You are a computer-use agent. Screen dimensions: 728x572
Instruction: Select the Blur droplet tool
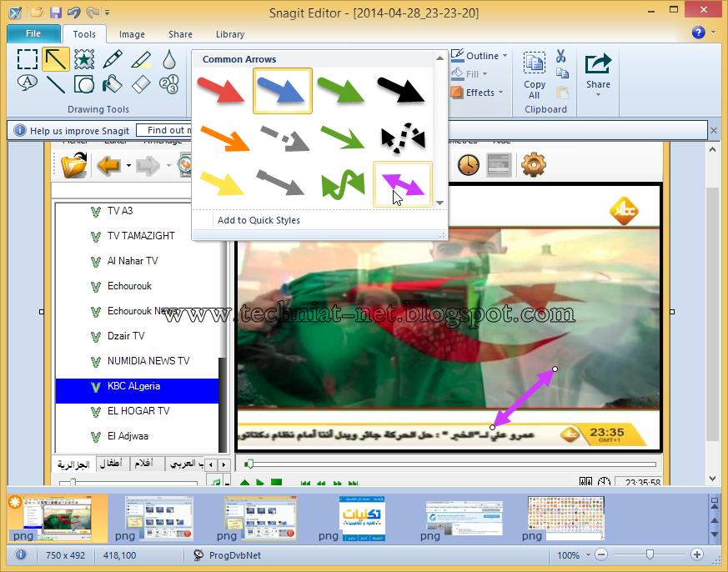[x=169, y=59]
